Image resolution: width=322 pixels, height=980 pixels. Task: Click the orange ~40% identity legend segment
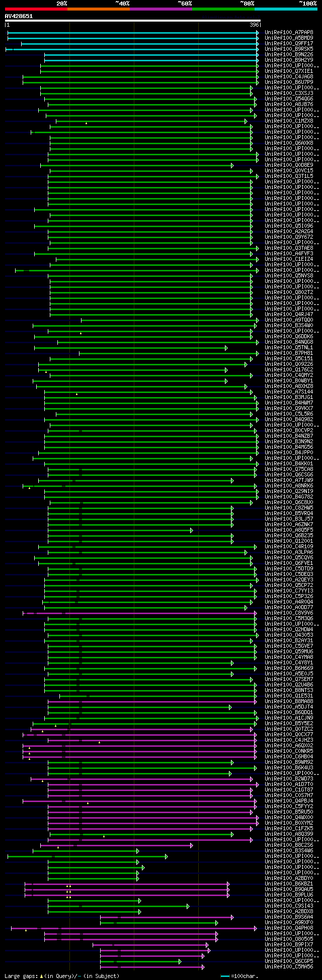point(99,9)
